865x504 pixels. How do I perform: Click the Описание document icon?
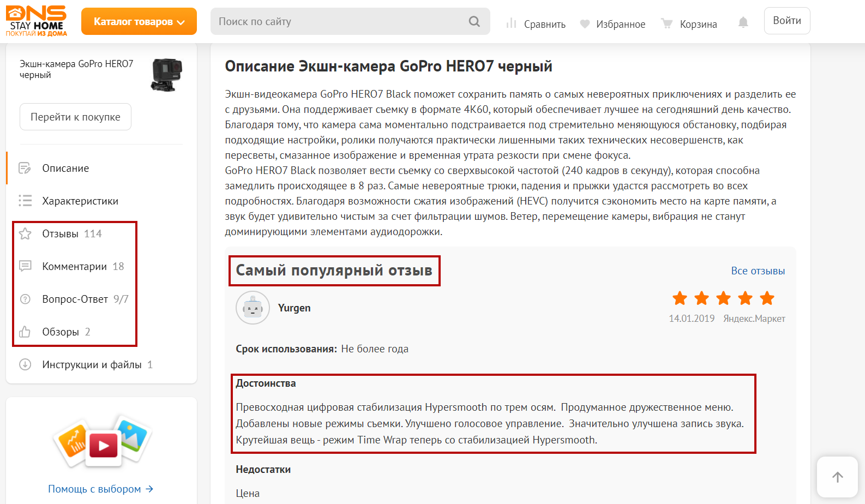(25, 168)
